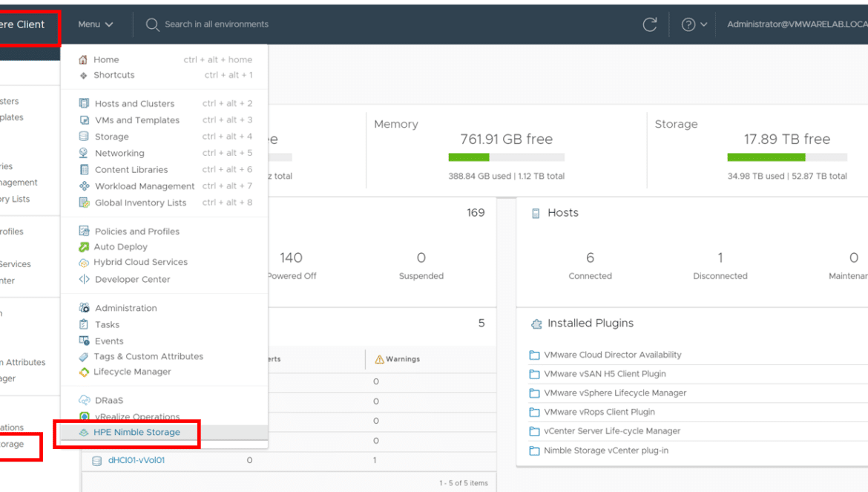Click the Installed Plugins puzzle icon

coord(536,324)
